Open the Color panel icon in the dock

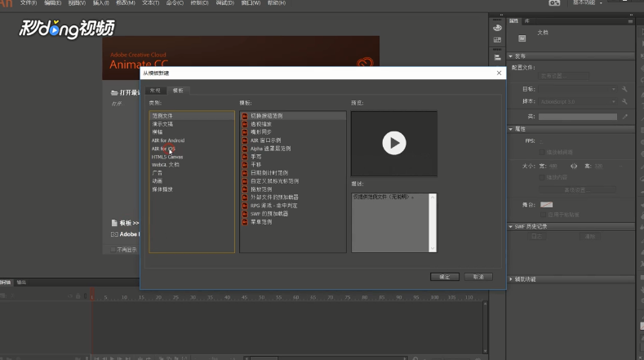[497, 28]
